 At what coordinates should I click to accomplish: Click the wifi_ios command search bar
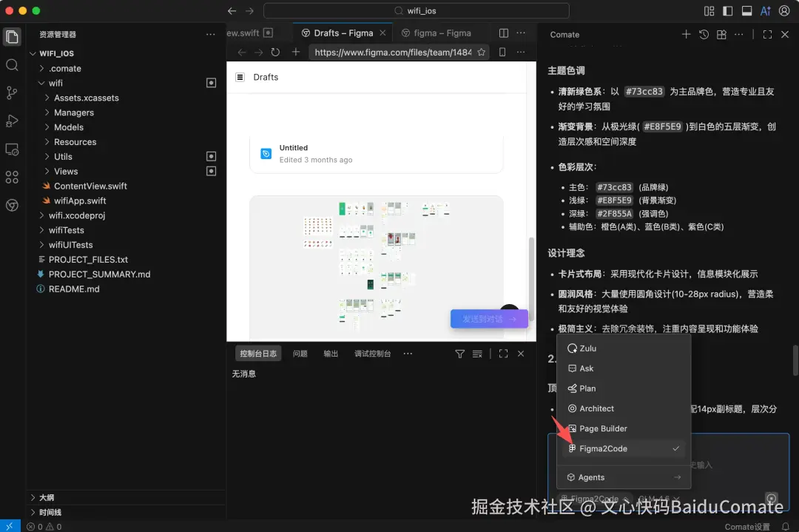coord(416,10)
